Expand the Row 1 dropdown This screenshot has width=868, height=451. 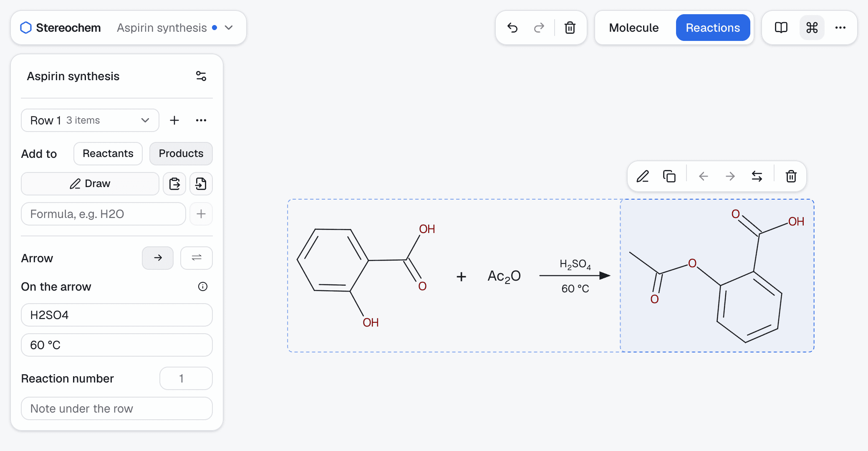pyautogui.click(x=90, y=120)
